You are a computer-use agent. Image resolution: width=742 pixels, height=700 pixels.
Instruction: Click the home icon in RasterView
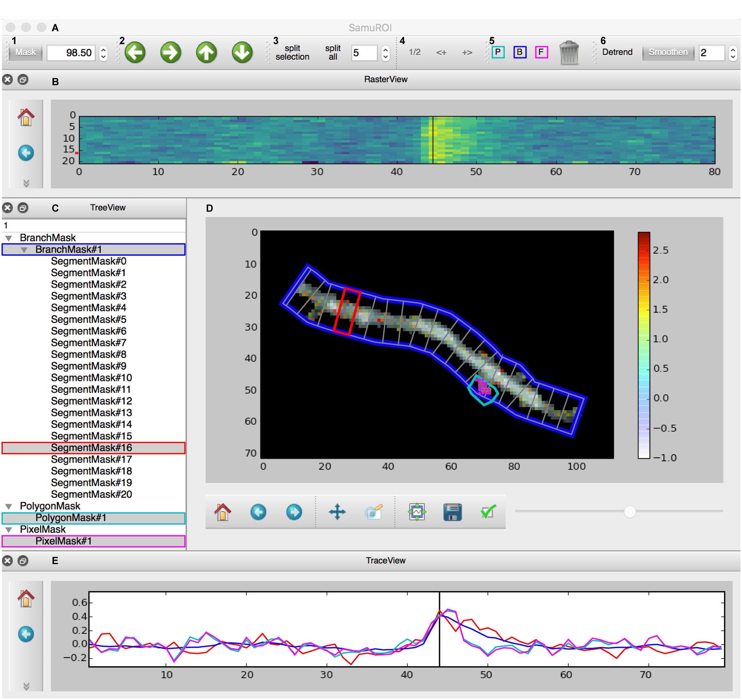(x=26, y=117)
